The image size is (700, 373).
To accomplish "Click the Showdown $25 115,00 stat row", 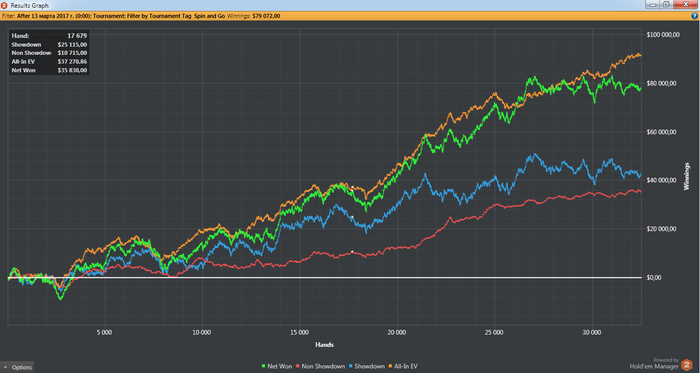I will pyautogui.click(x=49, y=44).
